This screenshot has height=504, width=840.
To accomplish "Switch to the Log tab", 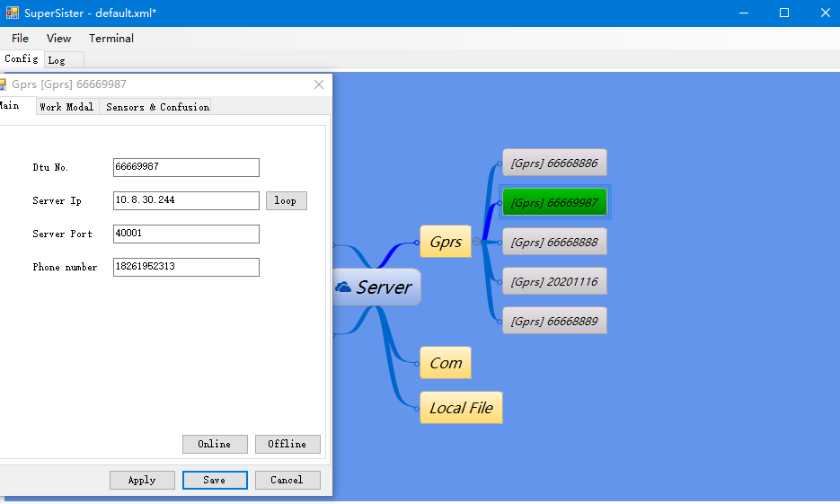I will [57, 60].
